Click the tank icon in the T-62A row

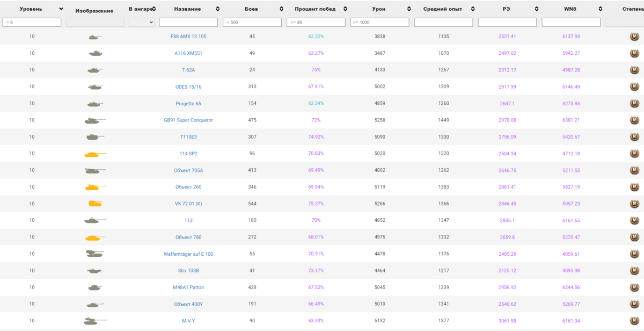point(95,70)
